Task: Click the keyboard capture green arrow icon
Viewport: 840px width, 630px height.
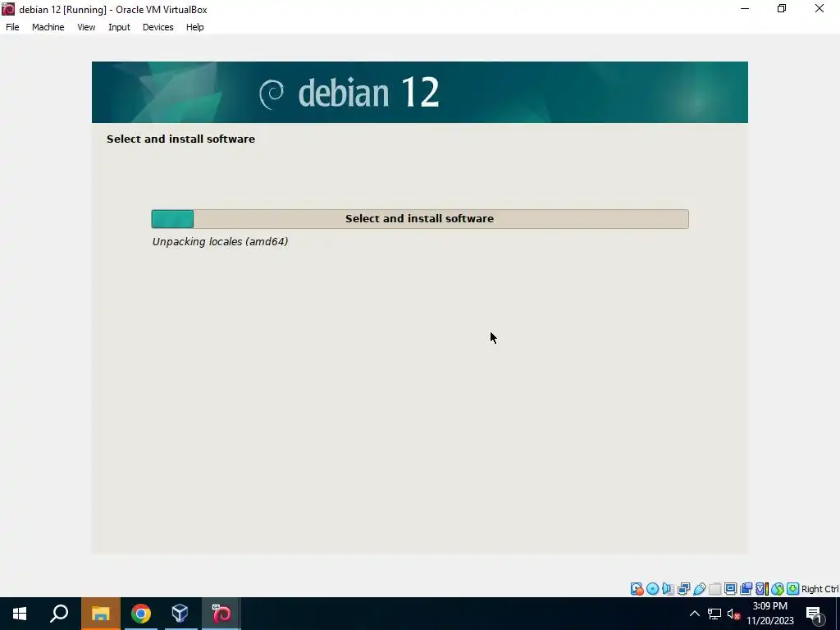Action: click(793, 589)
